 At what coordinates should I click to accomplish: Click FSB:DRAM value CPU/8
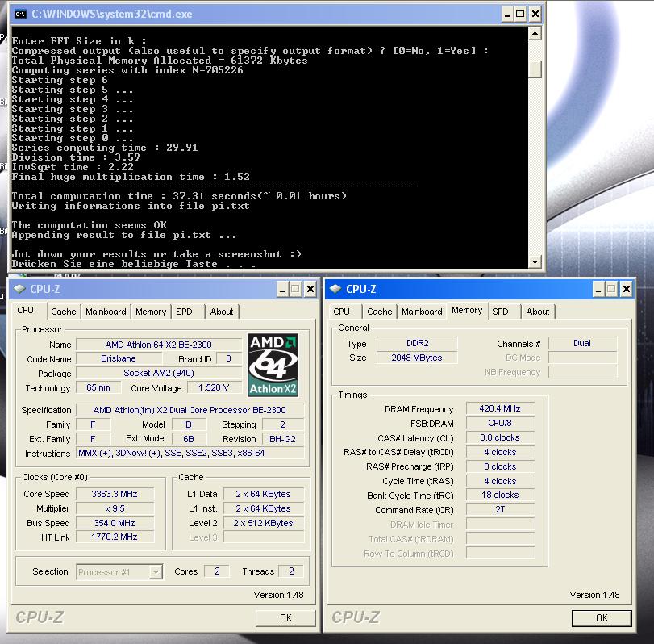[500, 423]
